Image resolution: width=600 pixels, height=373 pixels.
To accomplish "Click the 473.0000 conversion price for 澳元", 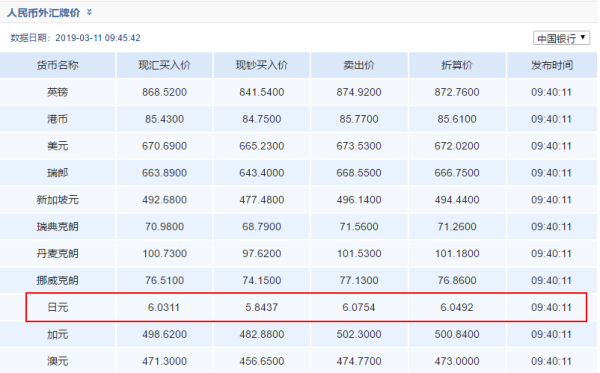I will 457,361.
